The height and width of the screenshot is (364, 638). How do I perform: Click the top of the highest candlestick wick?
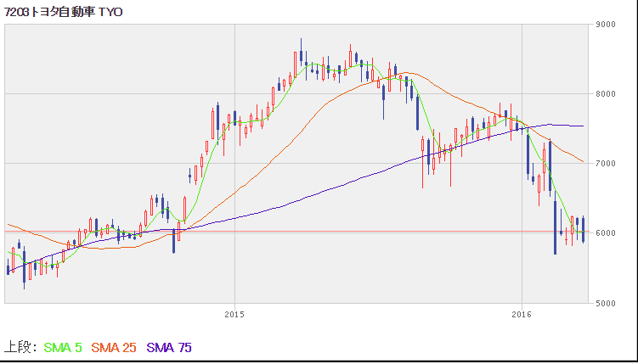coord(301,39)
